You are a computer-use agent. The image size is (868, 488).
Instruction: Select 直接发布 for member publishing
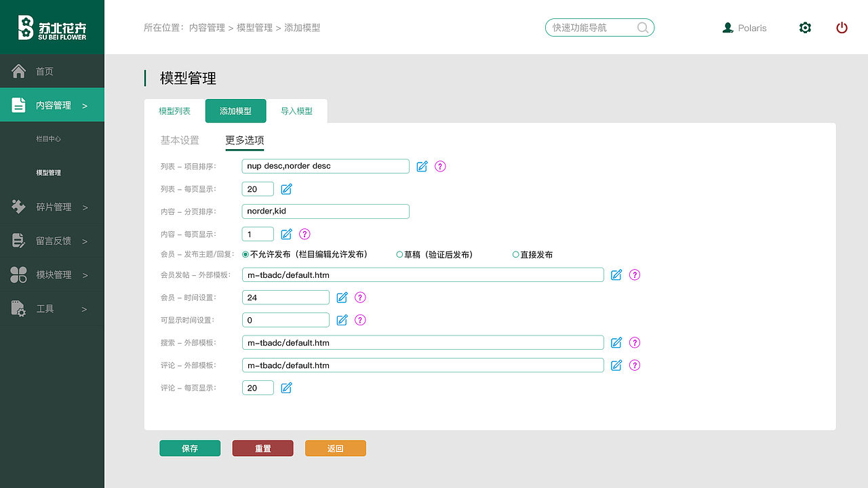pos(515,254)
